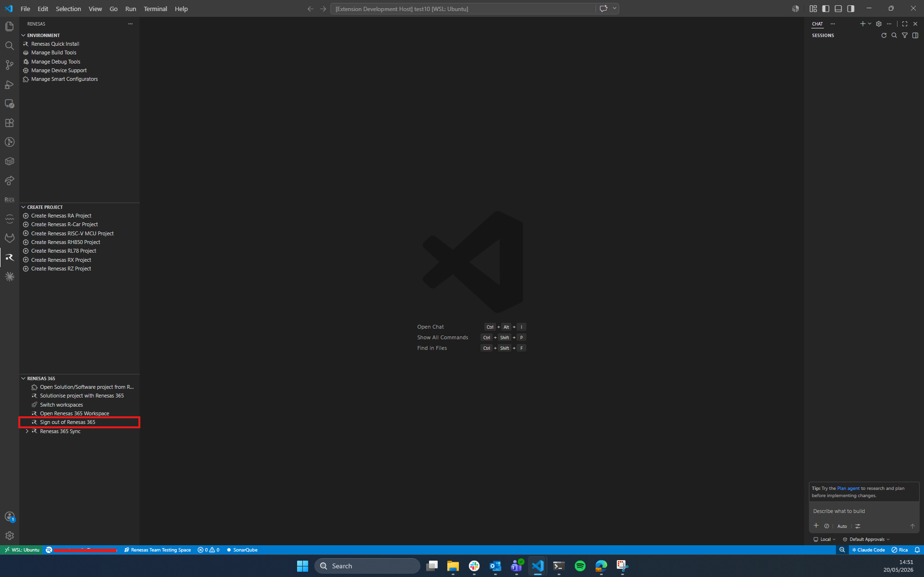Focus the Describe what to build input
Image resolution: width=924 pixels, height=577 pixels.
864,511
